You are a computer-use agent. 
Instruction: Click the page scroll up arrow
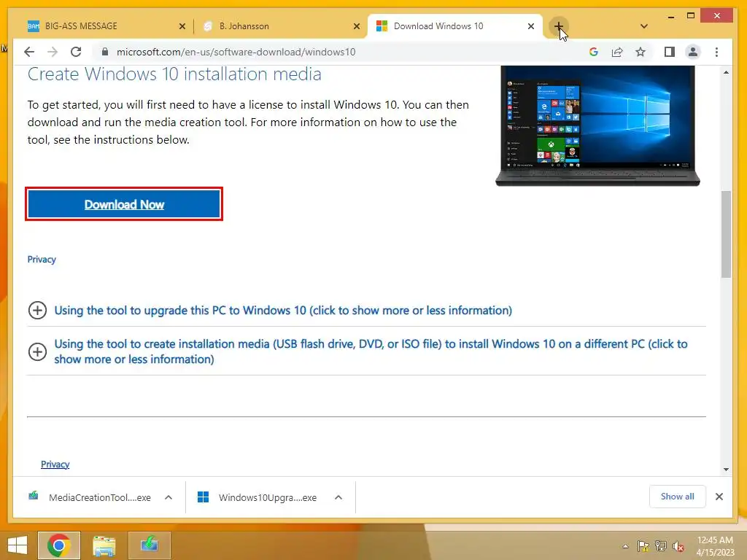[726, 72]
